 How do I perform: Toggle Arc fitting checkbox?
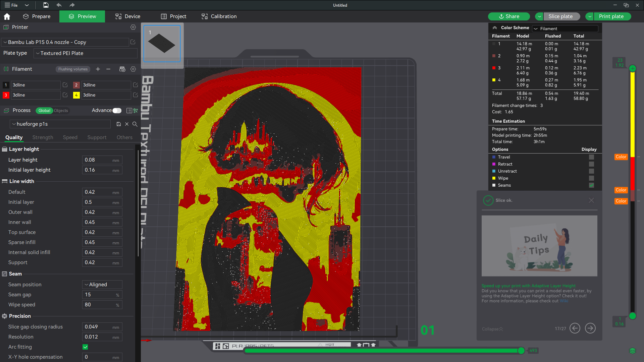tap(85, 347)
